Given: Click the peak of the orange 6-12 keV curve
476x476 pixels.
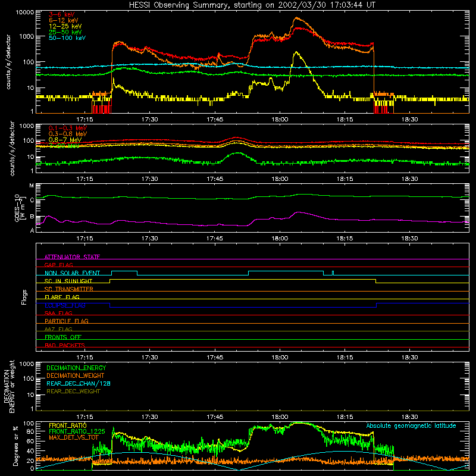Looking at the screenshot, I should [x=296, y=18].
